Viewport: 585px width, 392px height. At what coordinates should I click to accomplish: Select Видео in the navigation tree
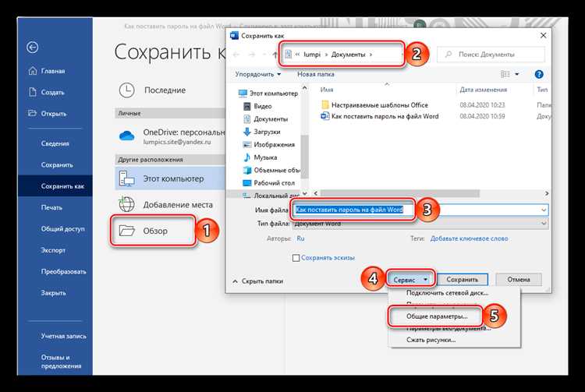coord(257,106)
